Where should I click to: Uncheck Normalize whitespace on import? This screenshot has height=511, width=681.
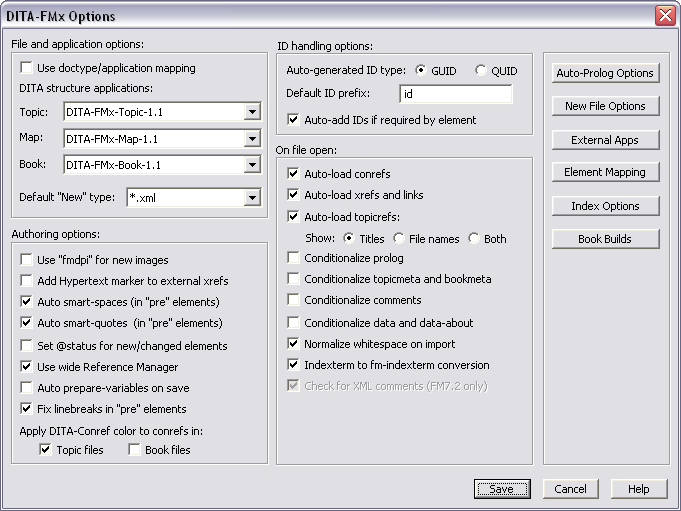coord(293,344)
